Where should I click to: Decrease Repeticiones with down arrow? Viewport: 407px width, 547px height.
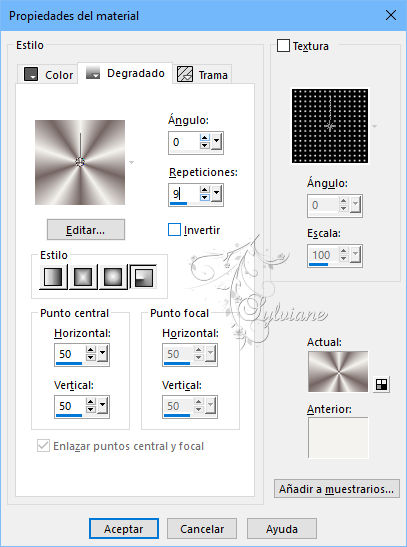point(204,198)
